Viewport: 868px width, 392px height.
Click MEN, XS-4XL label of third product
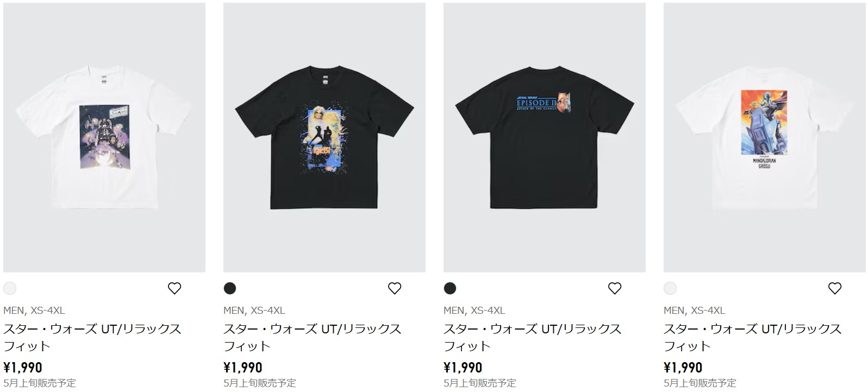[474, 311]
